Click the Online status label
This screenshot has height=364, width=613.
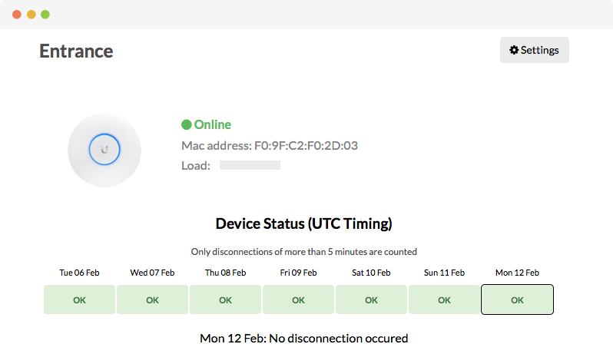[x=212, y=124]
